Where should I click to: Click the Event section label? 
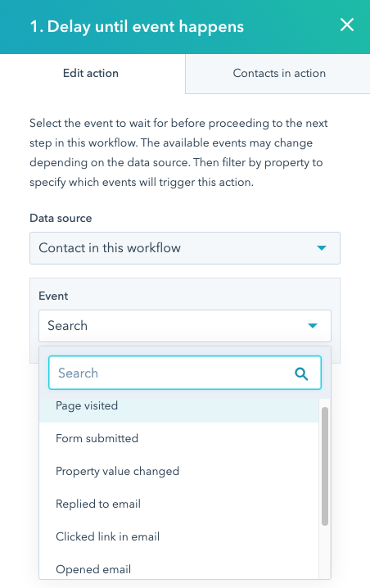tap(53, 296)
